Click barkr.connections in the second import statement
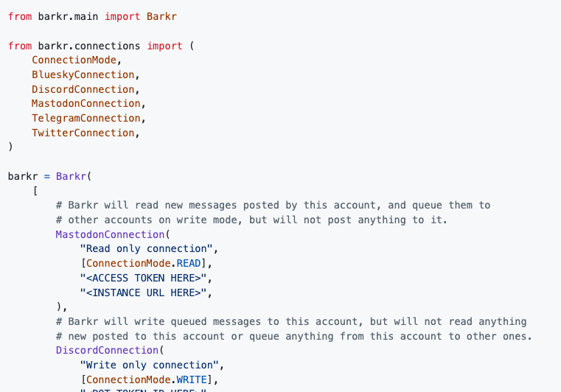This screenshot has width=561, height=392. [x=89, y=46]
